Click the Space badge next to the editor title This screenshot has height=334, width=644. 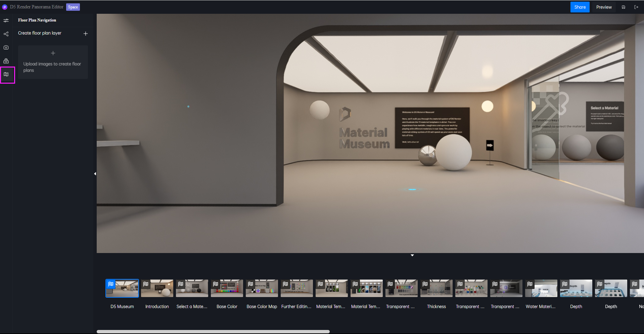[73, 7]
